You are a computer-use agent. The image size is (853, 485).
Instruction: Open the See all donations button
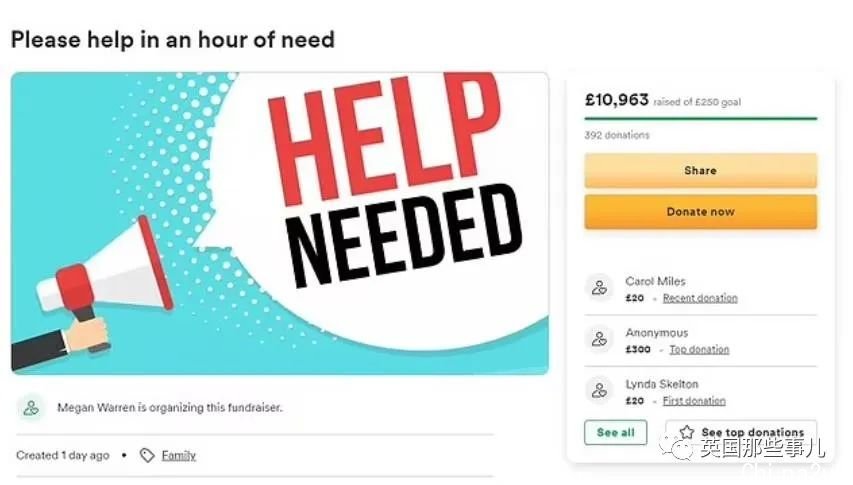point(615,432)
